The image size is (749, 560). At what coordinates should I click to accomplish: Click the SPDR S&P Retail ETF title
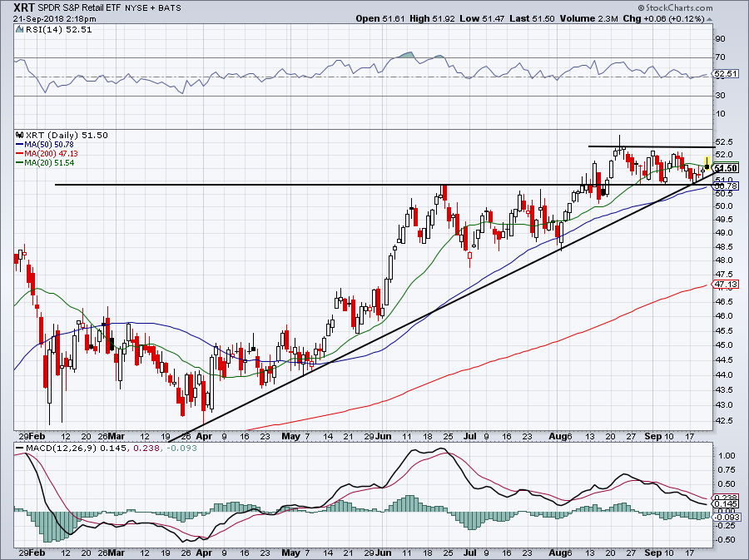[x=79, y=8]
